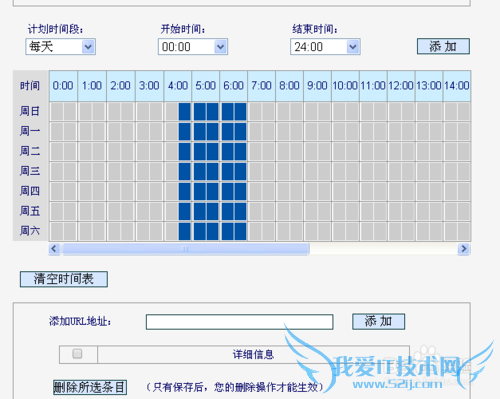The height and width of the screenshot is (399, 500).
Task: Click the schedule scrollbar right arrow
Action: click(x=464, y=249)
